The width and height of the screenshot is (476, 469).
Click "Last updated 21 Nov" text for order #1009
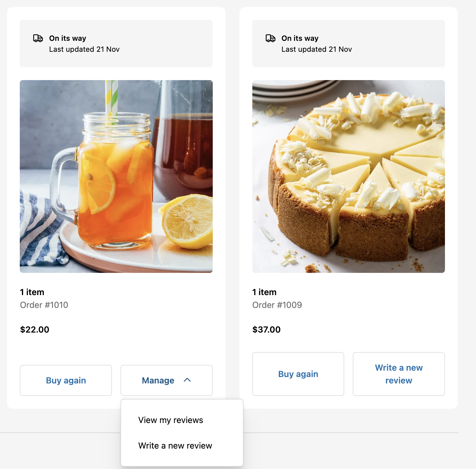coord(317,49)
